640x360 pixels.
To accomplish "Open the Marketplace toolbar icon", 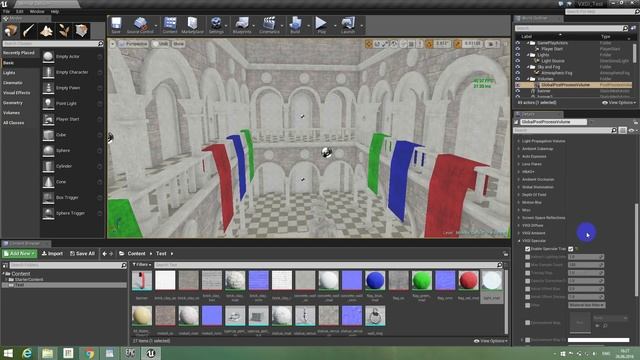I will (192, 25).
